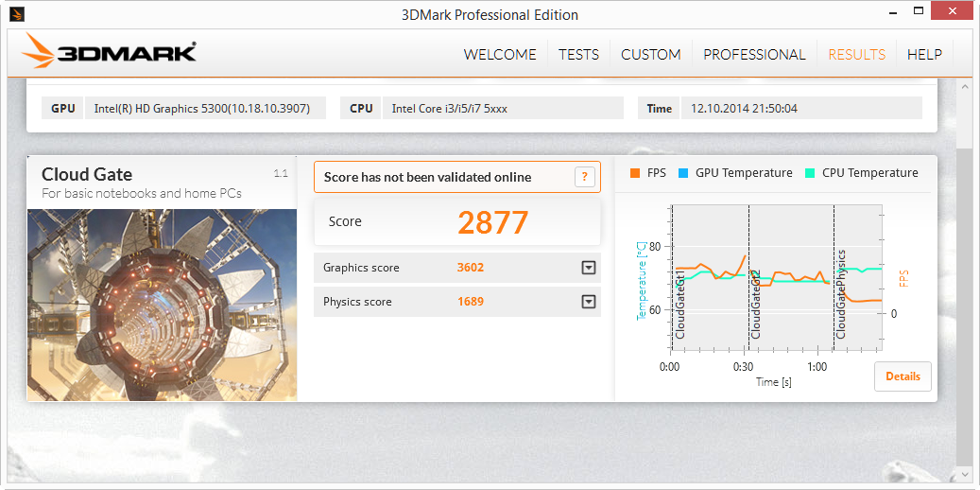The width and height of the screenshot is (980, 490).
Task: Click the CloudGateGt1 marker in the chart
Action: pos(680,305)
